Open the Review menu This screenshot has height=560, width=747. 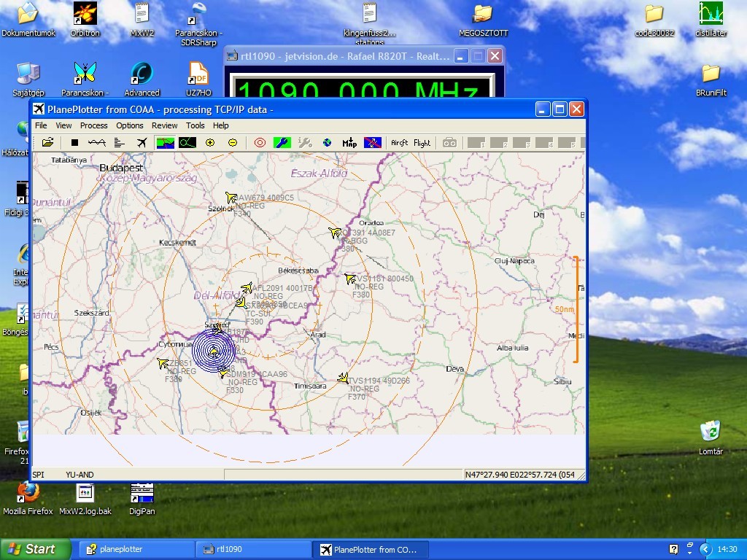click(x=164, y=125)
